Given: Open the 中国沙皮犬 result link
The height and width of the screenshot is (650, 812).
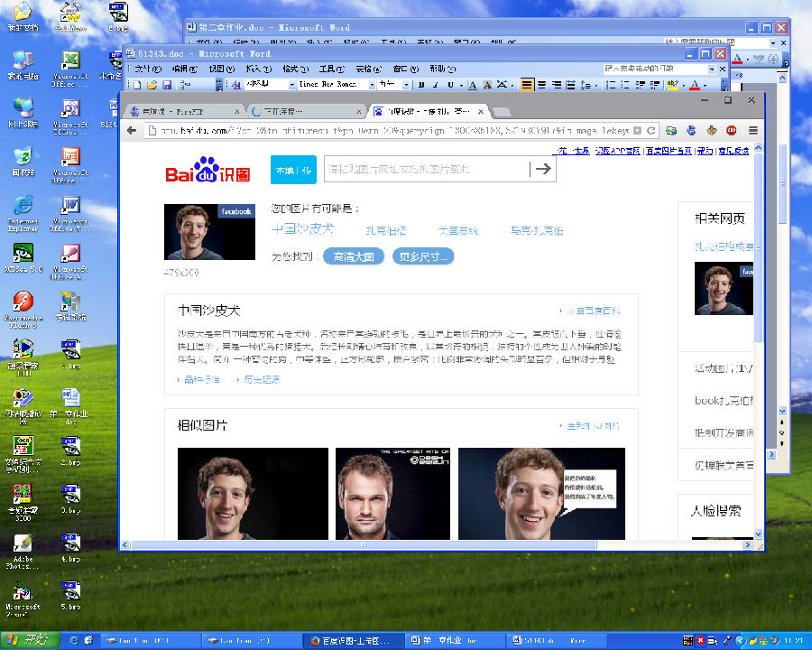Looking at the screenshot, I should [x=303, y=229].
